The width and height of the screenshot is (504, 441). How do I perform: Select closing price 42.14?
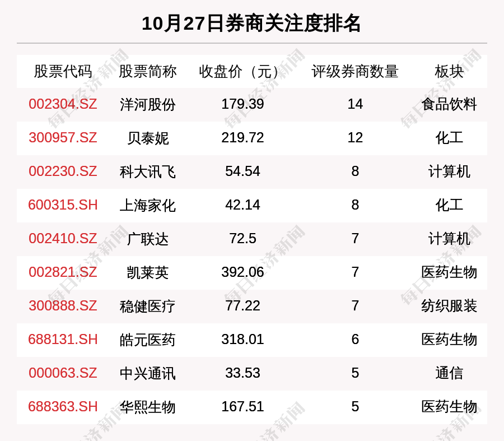click(x=242, y=205)
